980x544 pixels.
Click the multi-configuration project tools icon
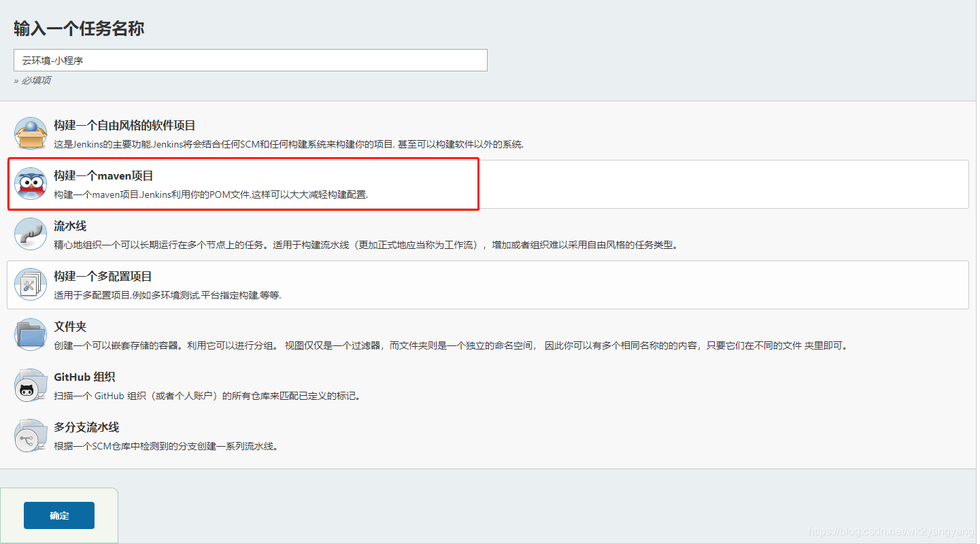[x=31, y=284]
